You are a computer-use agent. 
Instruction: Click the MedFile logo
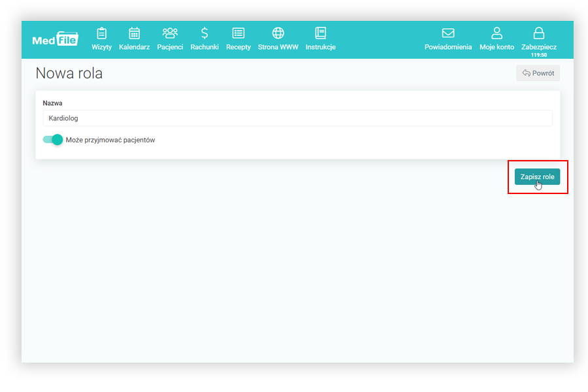click(x=55, y=39)
